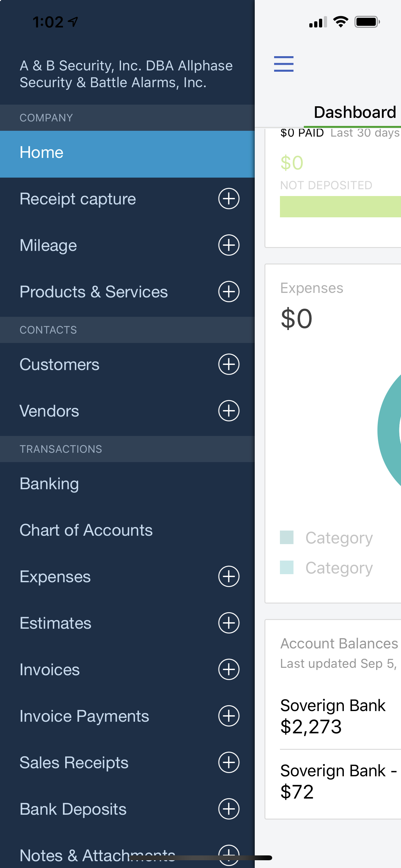Go to Products & Services
The width and height of the screenshot is (401, 868).
[x=94, y=292]
